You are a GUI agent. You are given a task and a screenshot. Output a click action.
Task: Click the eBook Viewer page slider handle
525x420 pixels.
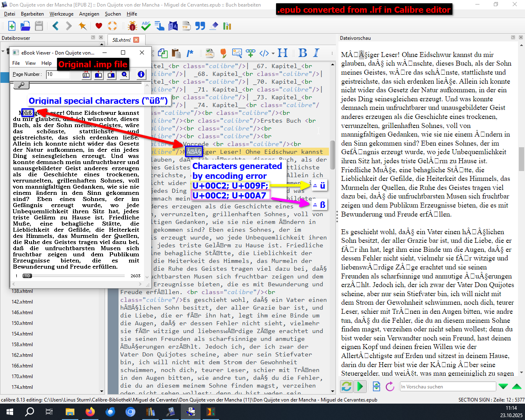coord(27,276)
